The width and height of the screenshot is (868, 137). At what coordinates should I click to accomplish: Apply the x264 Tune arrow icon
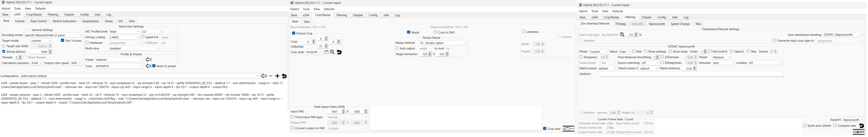149,66
